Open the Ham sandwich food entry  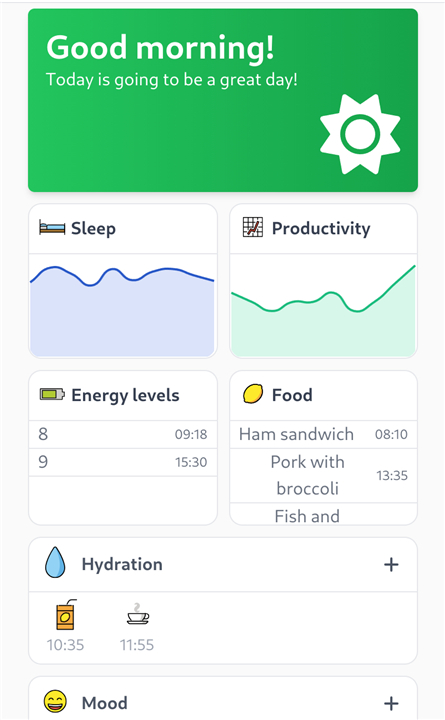point(323,434)
